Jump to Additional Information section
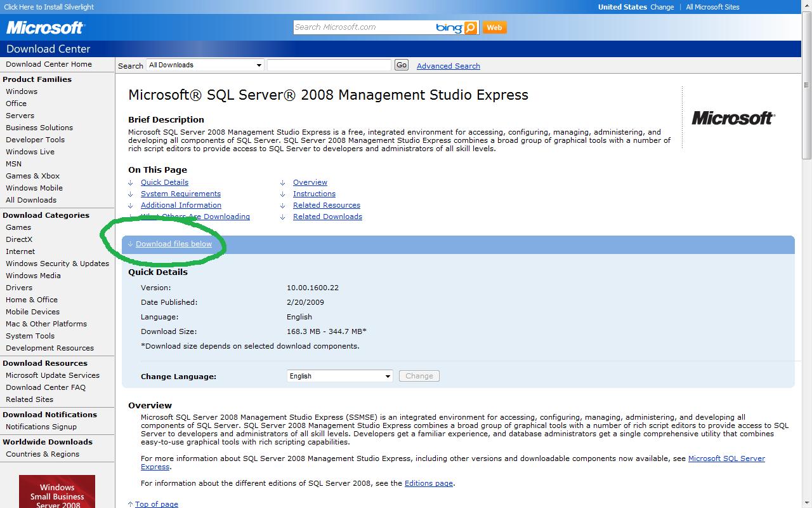Viewport: 812px width, 508px height. coord(181,205)
